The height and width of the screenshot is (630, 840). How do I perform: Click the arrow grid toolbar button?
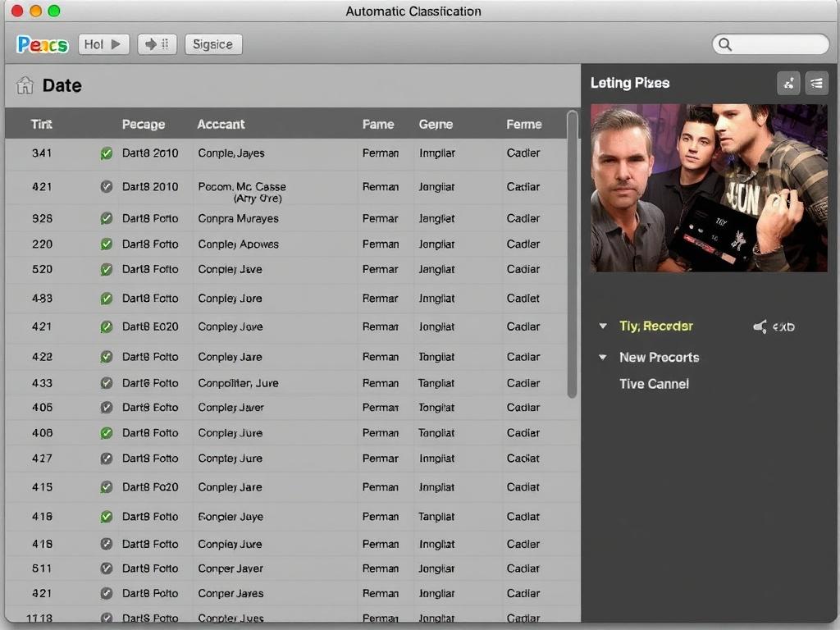(157, 44)
